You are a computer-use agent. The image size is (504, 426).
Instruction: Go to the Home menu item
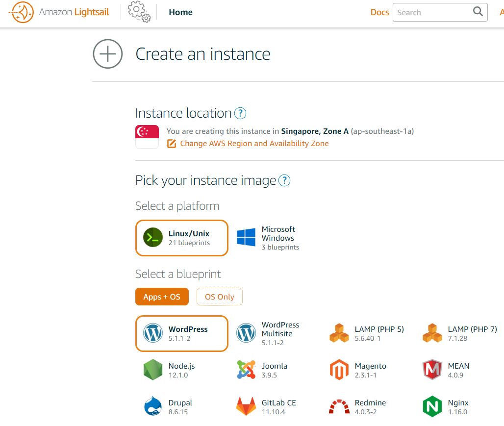point(180,12)
